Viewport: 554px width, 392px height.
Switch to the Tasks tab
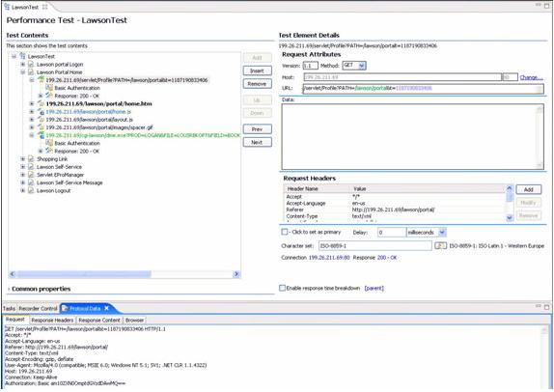pos(9,309)
